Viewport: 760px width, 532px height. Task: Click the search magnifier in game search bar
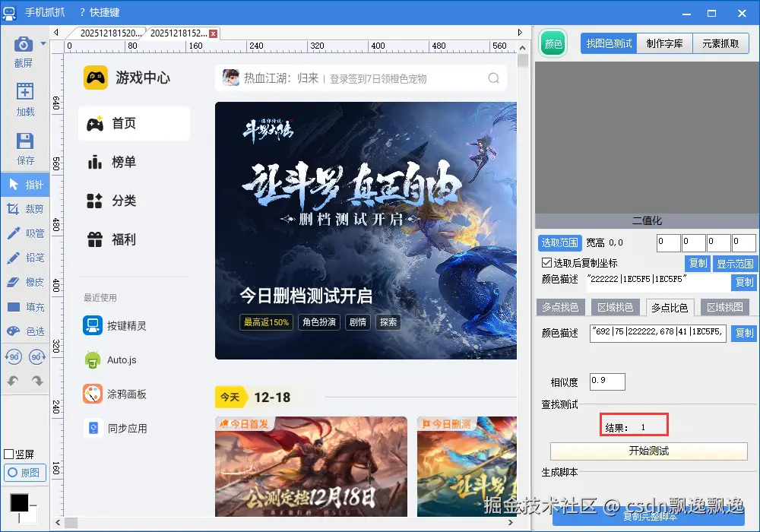pyautogui.click(x=493, y=78)
